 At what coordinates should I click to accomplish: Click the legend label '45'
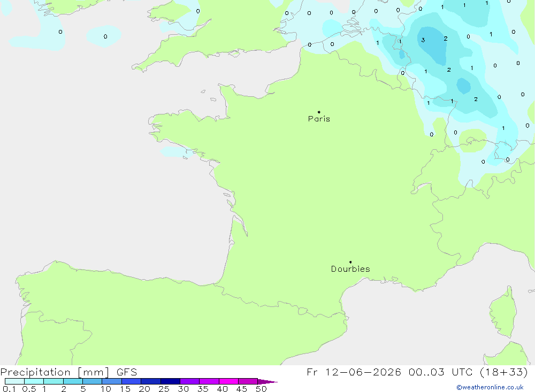[242, 389]
